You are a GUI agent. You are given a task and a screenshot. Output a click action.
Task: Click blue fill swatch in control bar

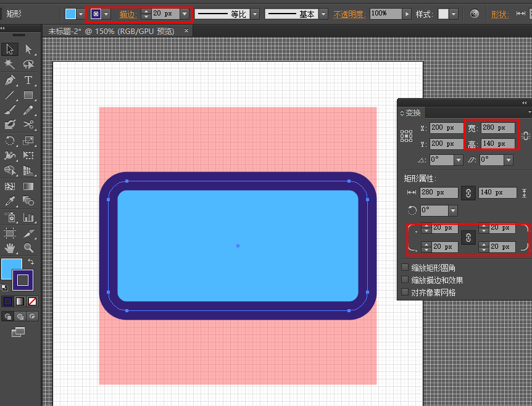(70, 14)
